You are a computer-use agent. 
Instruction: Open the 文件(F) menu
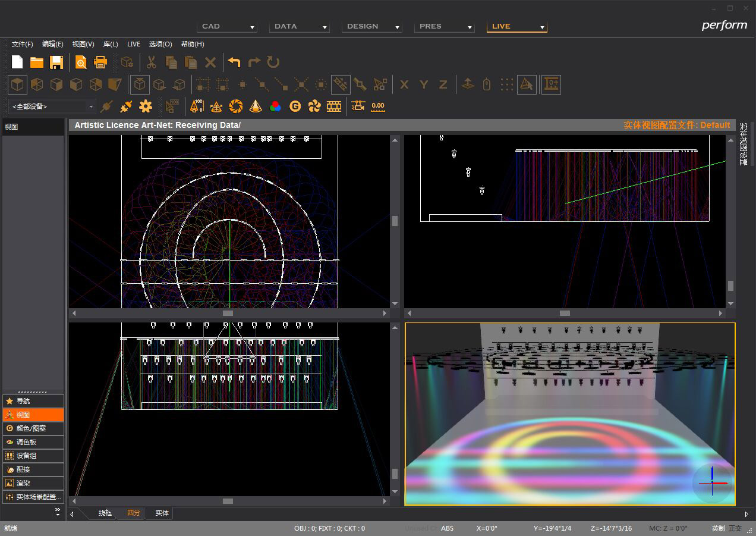pos(23,44)
